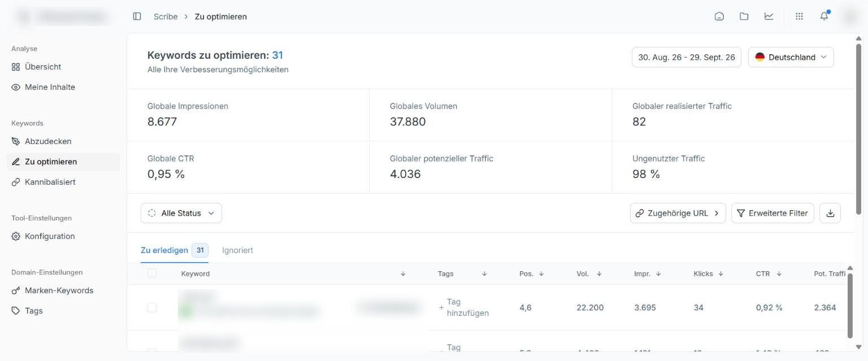The width and height of the screenshot is (868, 361).
Task: Expand Zugehörige URL selector
Action: tap(678, 213)
